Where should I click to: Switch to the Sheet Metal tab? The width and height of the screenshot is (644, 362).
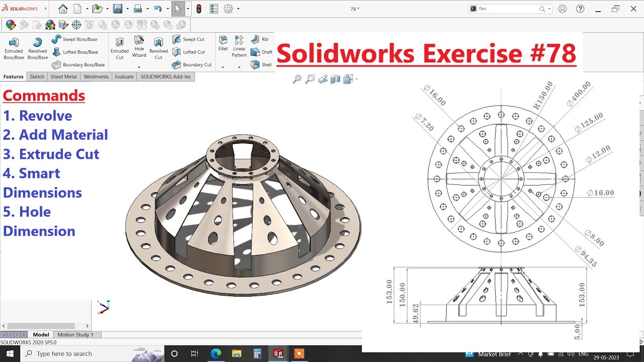pyautogui.click(x=63, y=77)
